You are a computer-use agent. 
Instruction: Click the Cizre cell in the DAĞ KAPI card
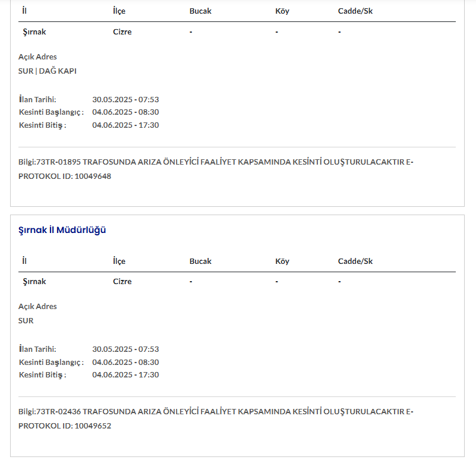(122, 32)
